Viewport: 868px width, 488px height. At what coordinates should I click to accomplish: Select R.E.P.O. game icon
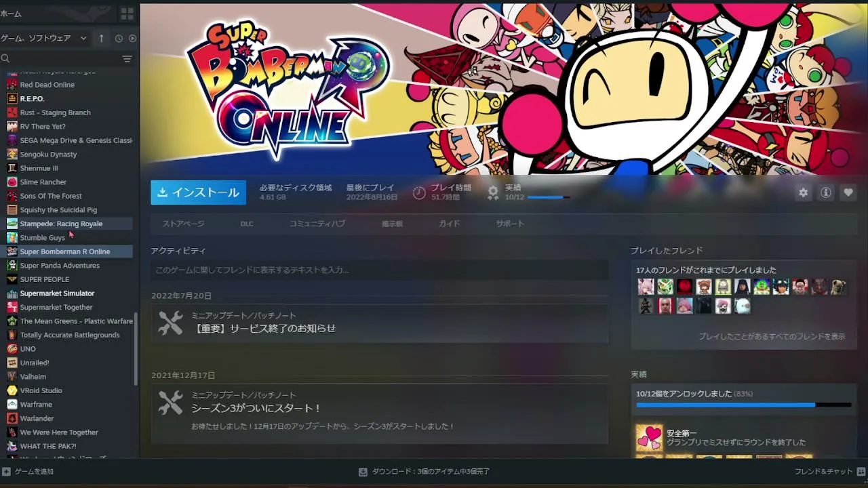pos(12,99)
